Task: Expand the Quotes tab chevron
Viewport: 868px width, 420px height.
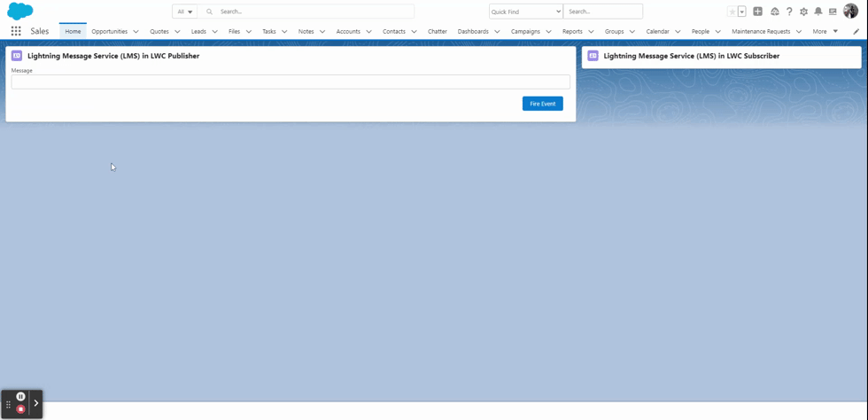Action: tap(177, 32)
